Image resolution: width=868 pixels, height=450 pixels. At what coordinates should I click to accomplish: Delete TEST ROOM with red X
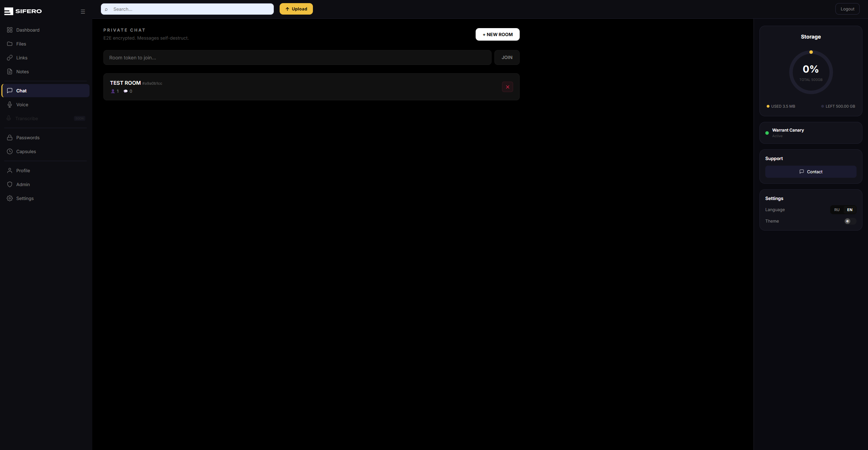tap(507, 87)
